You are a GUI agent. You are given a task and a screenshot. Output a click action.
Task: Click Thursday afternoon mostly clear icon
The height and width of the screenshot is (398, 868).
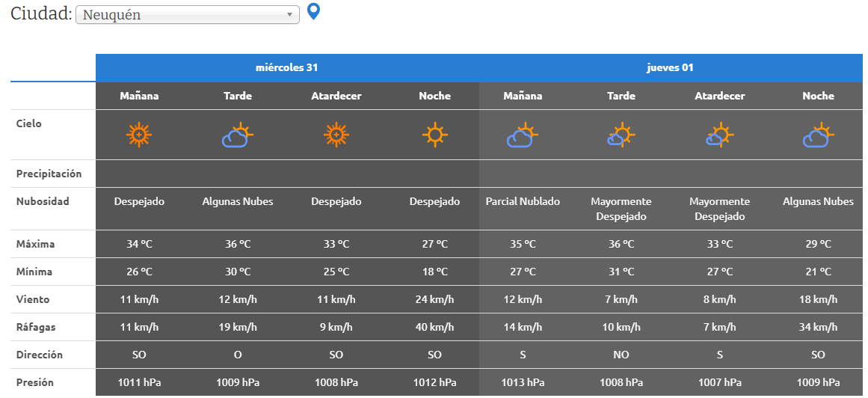click(x=621, y=135)
